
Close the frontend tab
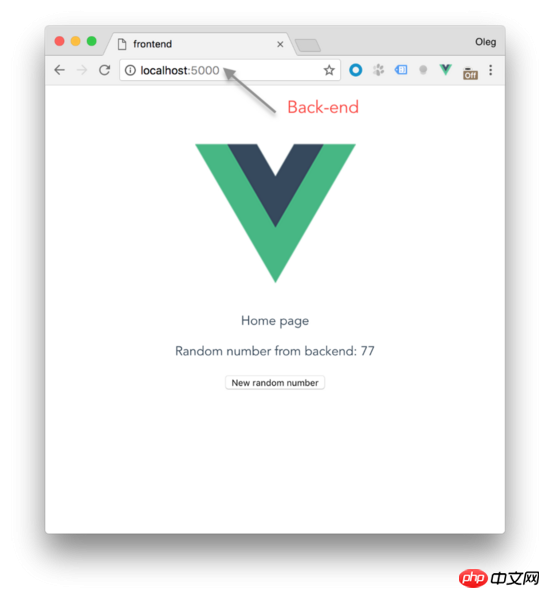pos(280,44)
